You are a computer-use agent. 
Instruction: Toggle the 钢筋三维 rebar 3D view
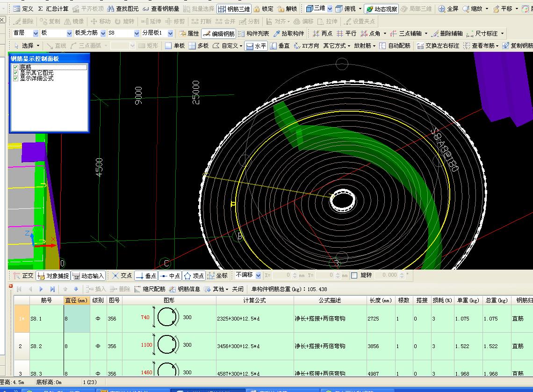pos(234,9)
